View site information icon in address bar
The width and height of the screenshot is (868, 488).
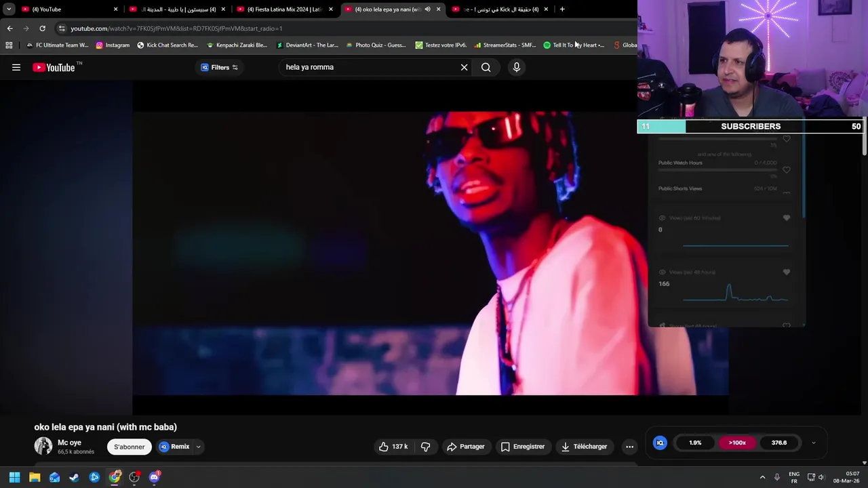click(x=62, y=28)
